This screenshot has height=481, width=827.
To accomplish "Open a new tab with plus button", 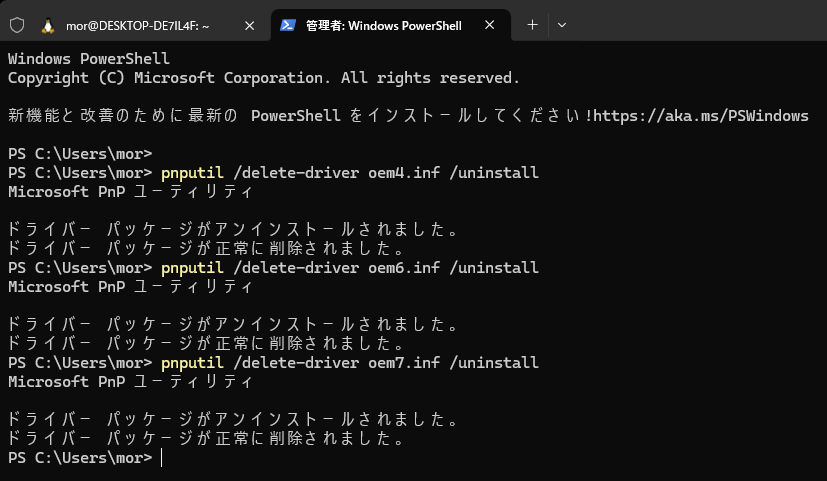I will (x=532, y=25).
